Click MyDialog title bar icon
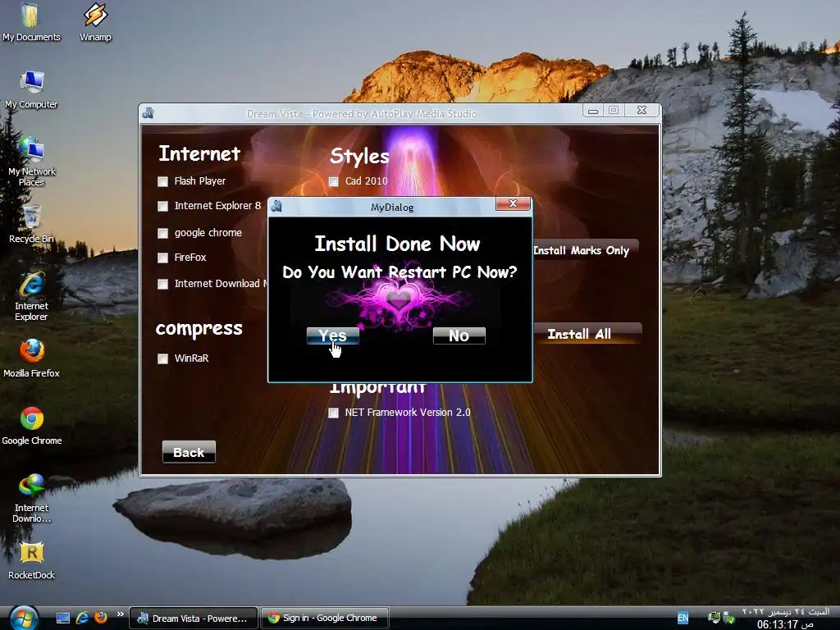 (276, 206)
